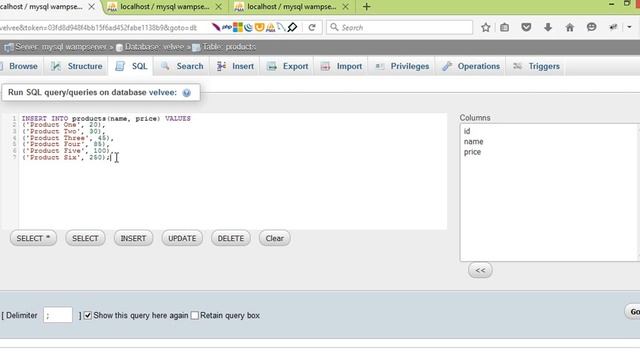Image resolution: width=640 pixels, height=360 pixels.
Task: Click the DELETE query template button
Action: tap(231, 238)
